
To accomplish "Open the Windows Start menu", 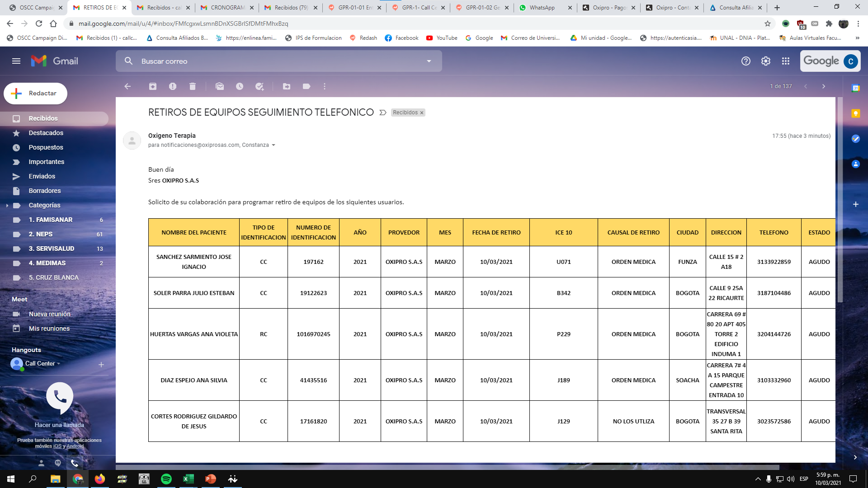I will click(x=11, y=479).
